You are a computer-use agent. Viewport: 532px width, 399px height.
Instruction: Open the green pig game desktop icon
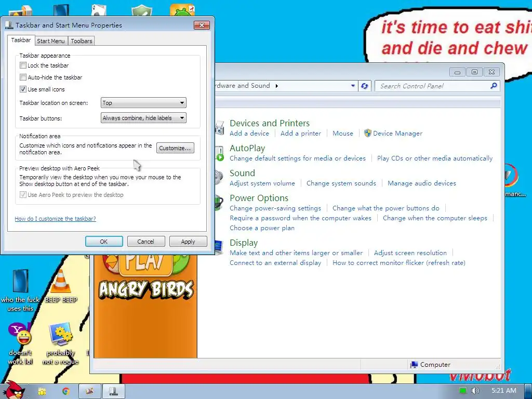182,9
